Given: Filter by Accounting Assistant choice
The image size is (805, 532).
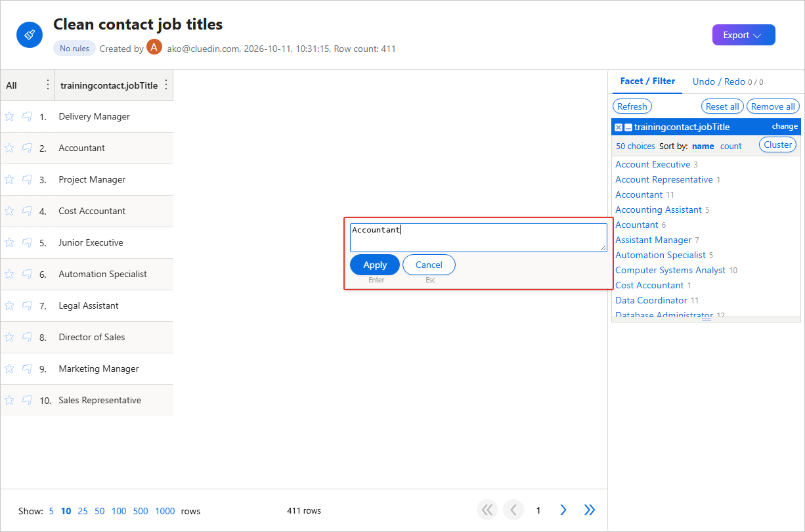Looking at the screenshot, I should 659,210.
